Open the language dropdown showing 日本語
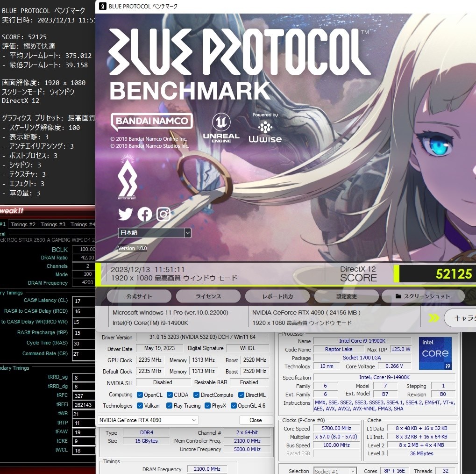476x474 pixels. (155, 233)
